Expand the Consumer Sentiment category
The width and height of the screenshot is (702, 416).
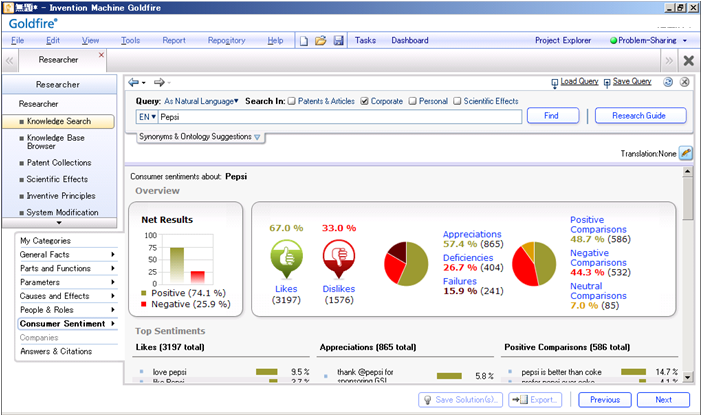point(113,323)
